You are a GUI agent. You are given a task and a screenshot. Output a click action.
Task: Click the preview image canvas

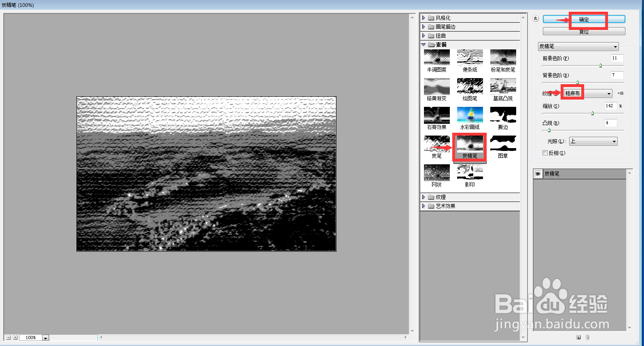(206, 174)
